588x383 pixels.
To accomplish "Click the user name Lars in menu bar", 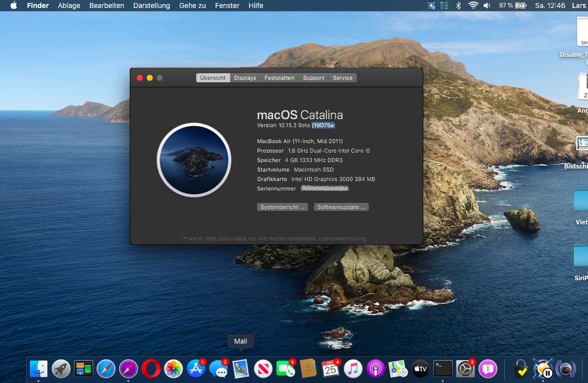I will tap(579, 5).
